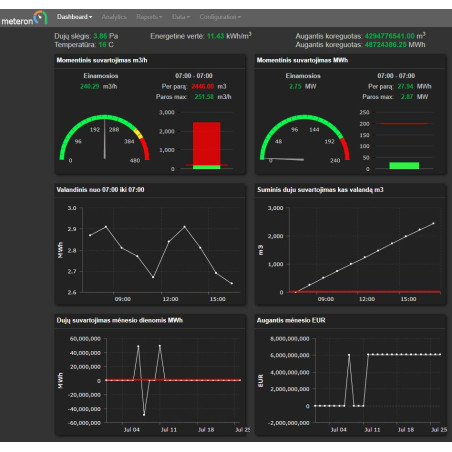Open the Analytics menu item
Image resolution: width=452 pixels, height=452 pixels.
114,17
